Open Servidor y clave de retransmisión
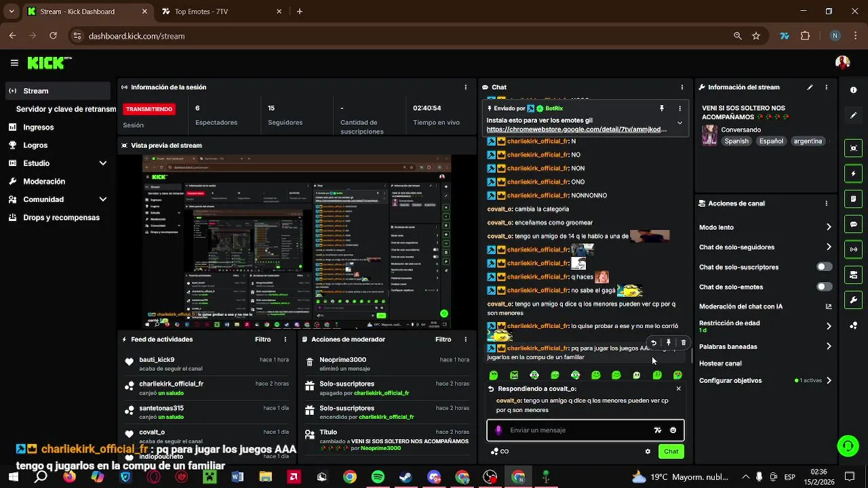This screenshot has width=868, height=488. click(66, 109)
